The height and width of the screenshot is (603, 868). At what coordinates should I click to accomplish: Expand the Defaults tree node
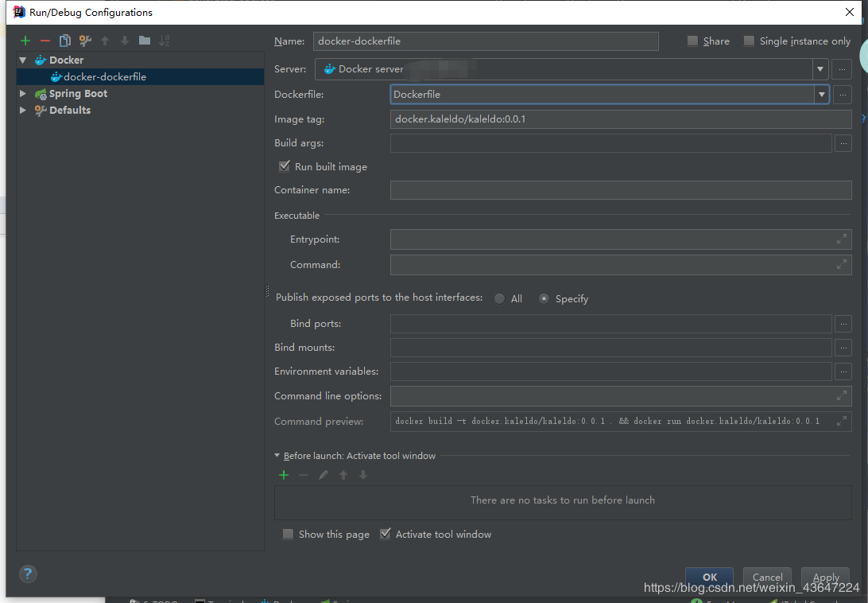point(23,111)
